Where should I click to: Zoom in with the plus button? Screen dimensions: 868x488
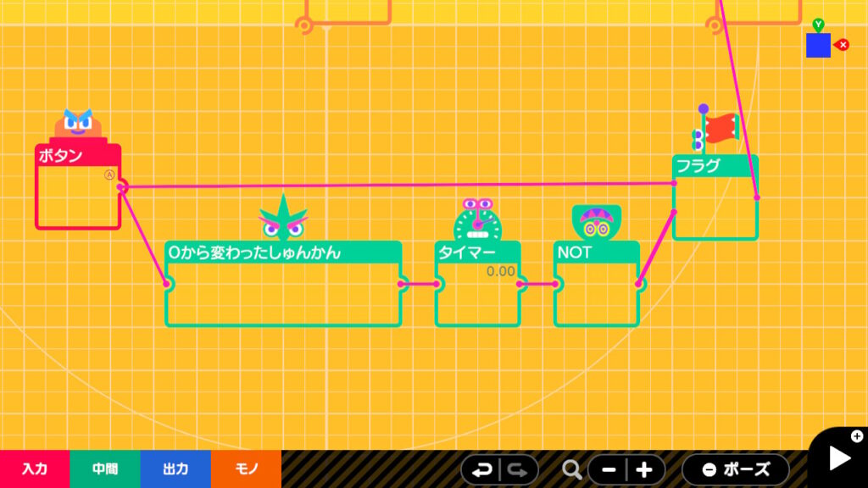[644, 469]
